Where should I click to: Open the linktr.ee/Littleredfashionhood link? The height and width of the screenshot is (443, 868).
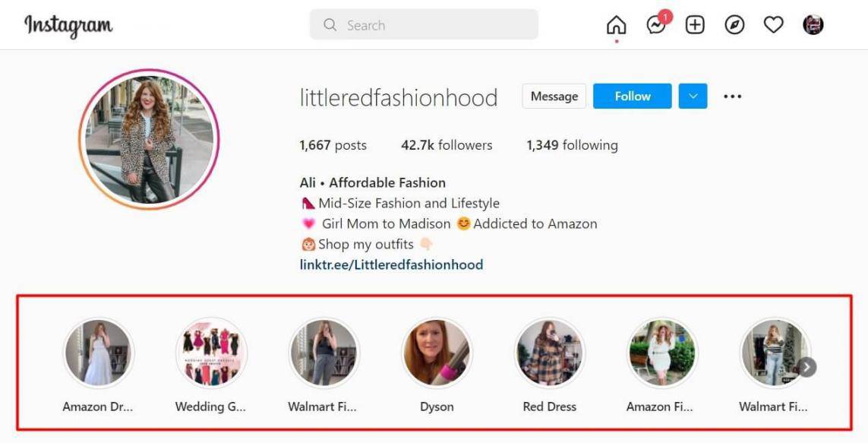point(391,264)
